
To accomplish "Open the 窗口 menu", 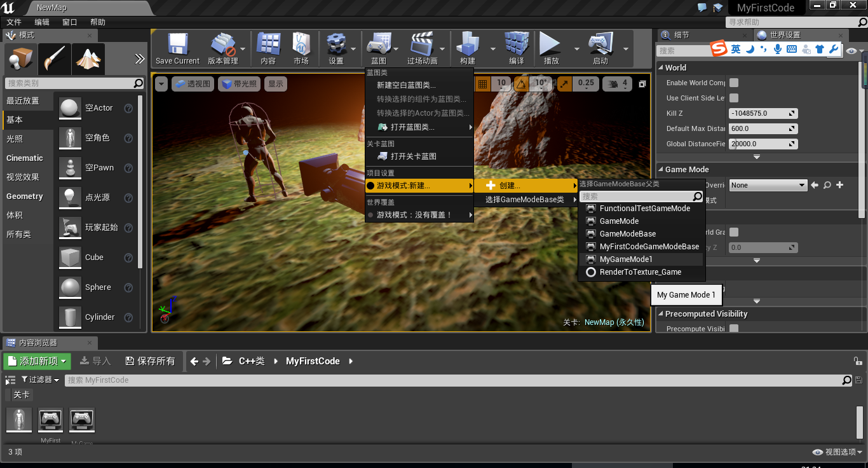I will [x=70, y=22].
